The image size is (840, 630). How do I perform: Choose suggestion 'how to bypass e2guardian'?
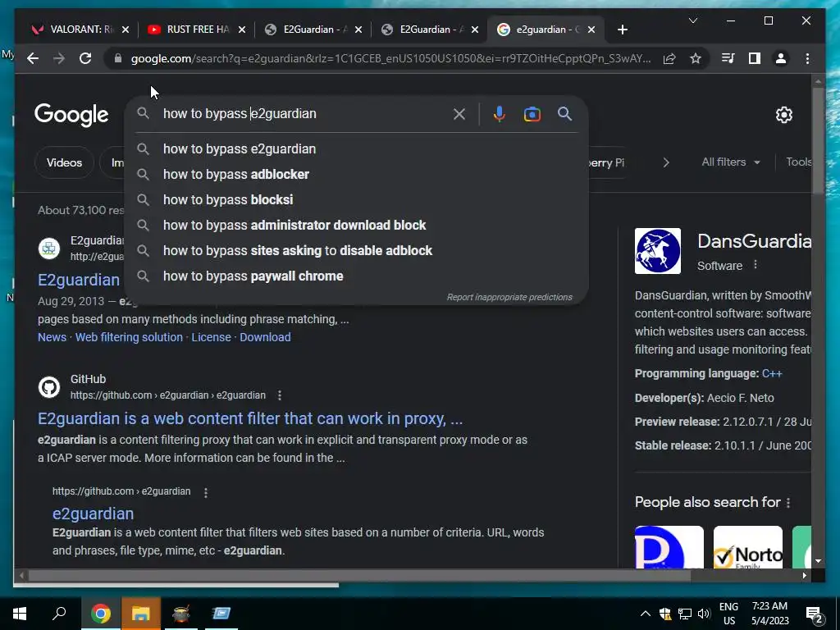point(356,149)
